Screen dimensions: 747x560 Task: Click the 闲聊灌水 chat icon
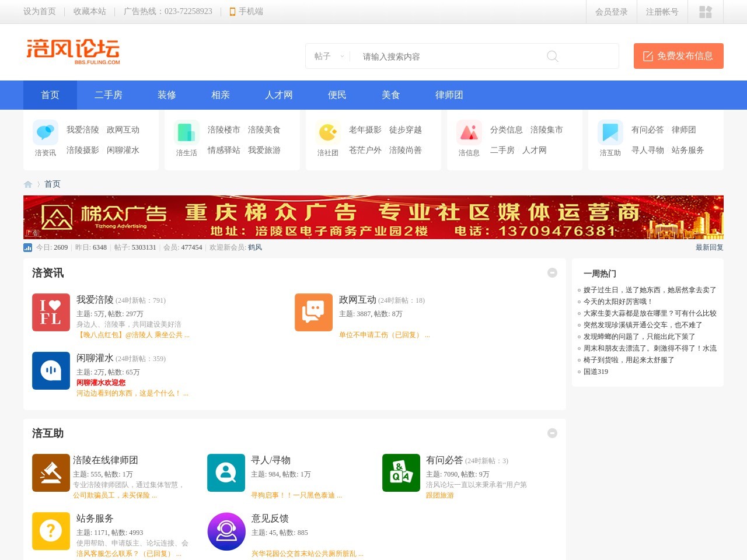51,370
